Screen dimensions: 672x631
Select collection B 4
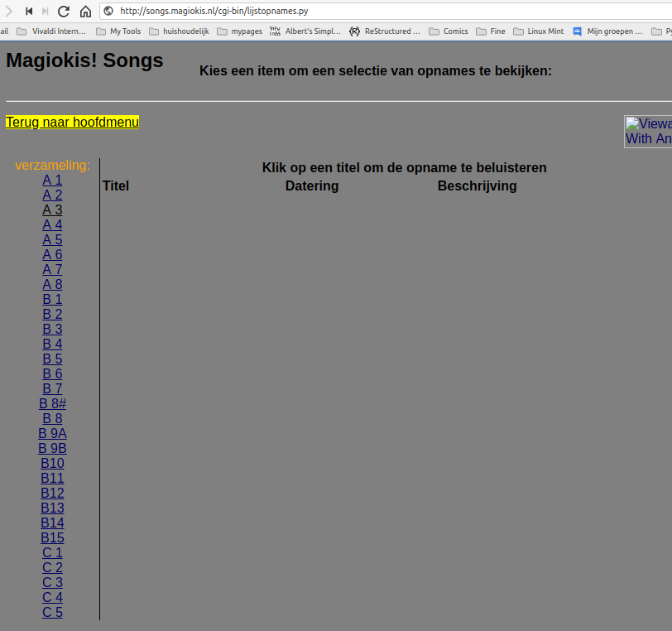(x=52, y=344)
